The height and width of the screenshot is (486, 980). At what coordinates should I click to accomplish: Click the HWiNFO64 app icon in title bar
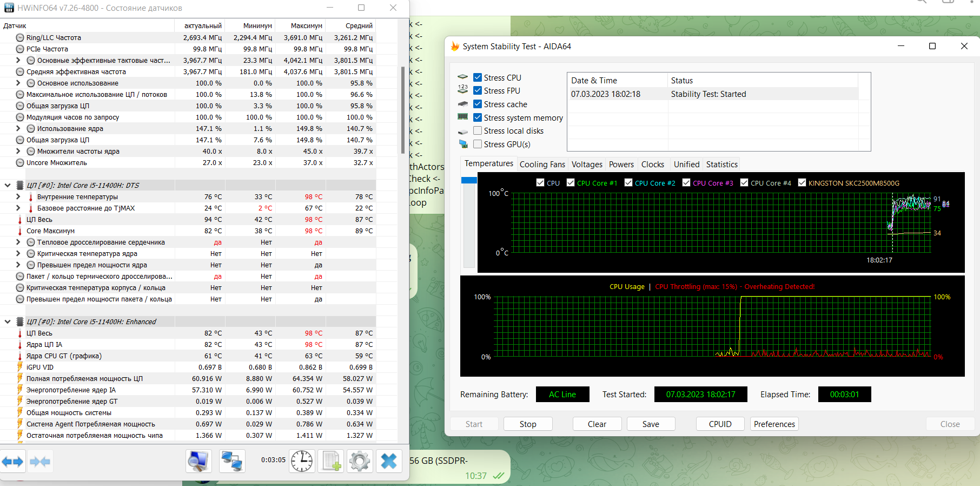[x=9, y=8]
